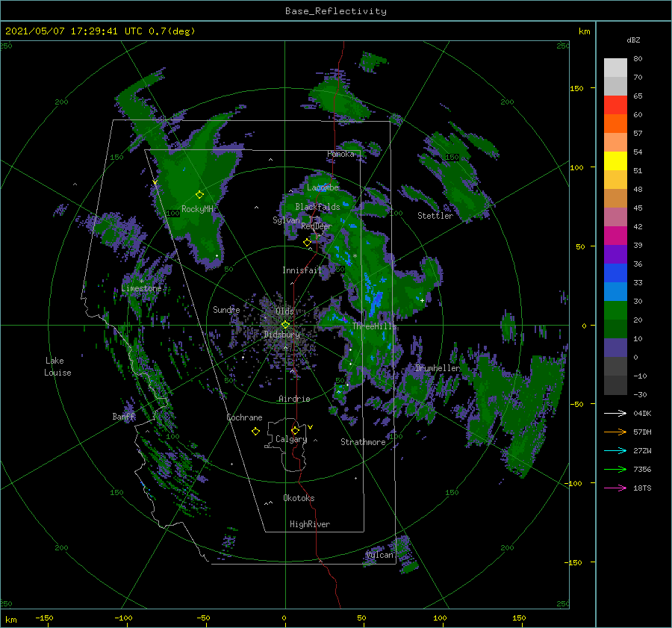The image size is (672, 628).
Task: Click the light grey 80 dBZ swatch
Action: 615,68
